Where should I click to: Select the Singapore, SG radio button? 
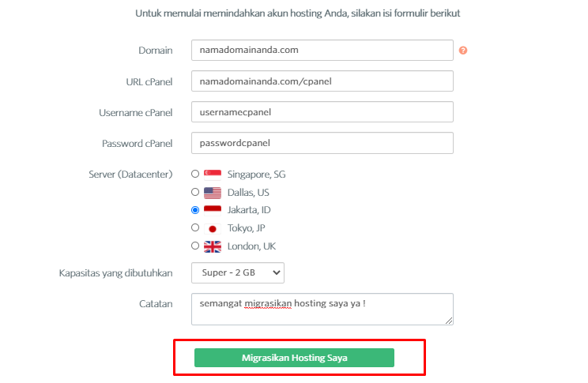[195, 174]
